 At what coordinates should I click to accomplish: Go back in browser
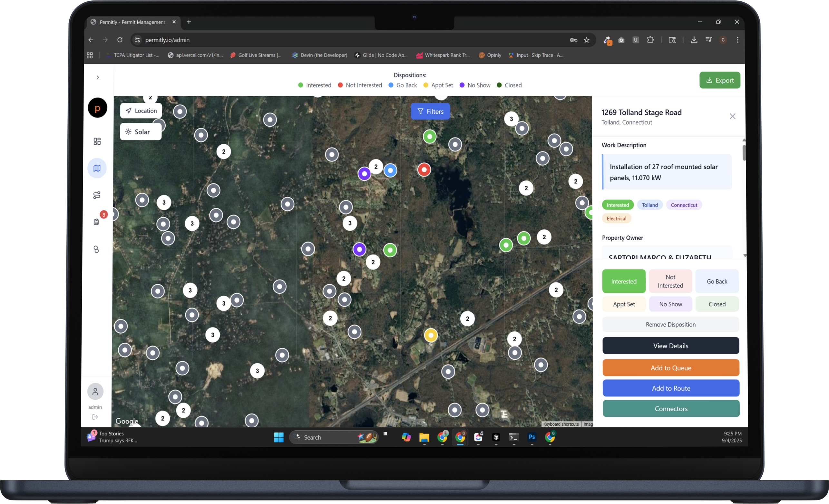91,40
